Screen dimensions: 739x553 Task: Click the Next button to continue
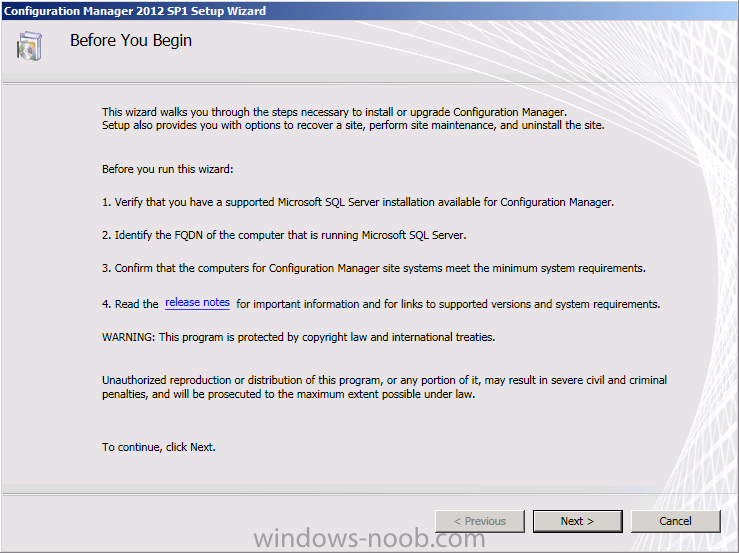577,521
